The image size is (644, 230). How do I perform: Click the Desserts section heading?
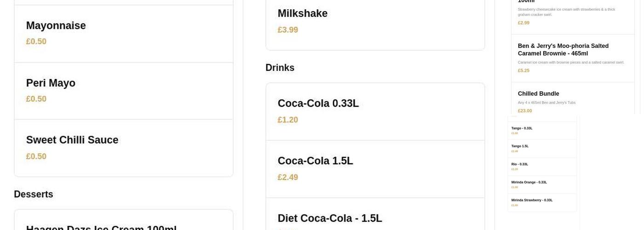coord(34,194)
